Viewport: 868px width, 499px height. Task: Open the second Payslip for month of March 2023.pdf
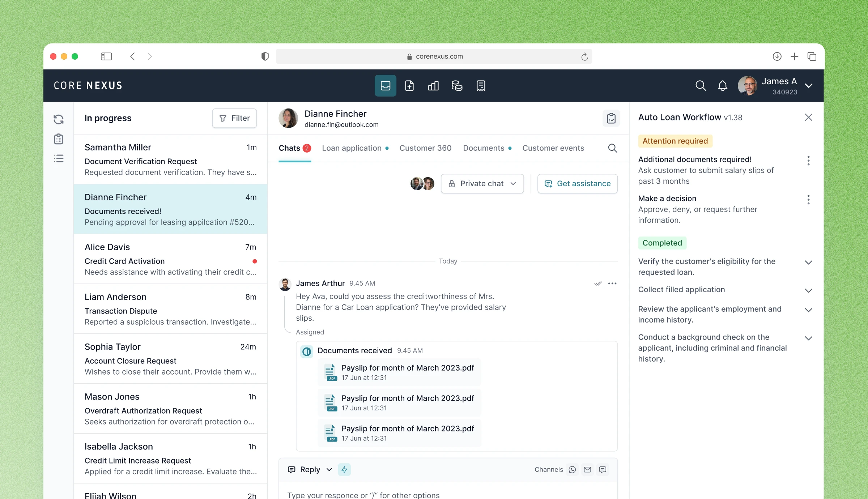coord(399,403)
